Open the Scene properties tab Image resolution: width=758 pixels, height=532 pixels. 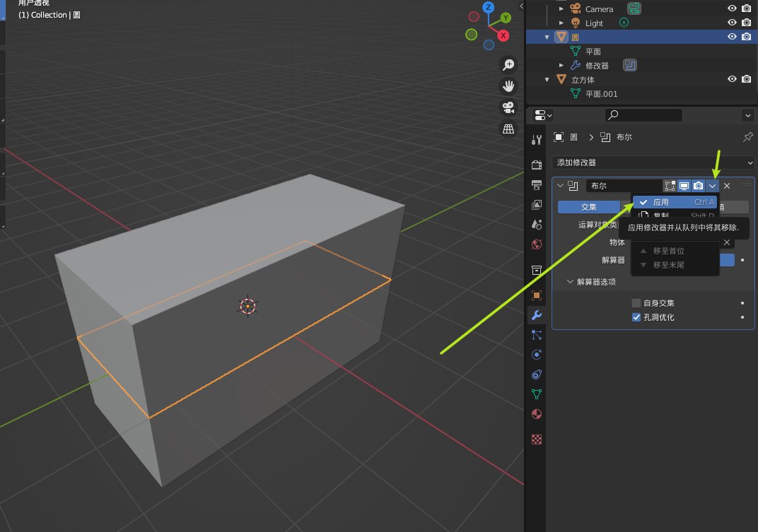(537, 224)
